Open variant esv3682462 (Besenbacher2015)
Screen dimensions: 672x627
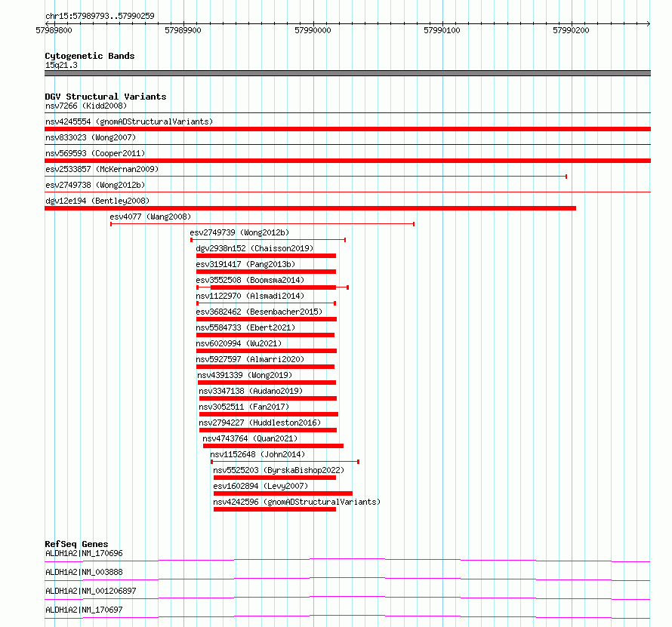coord(259,312)
